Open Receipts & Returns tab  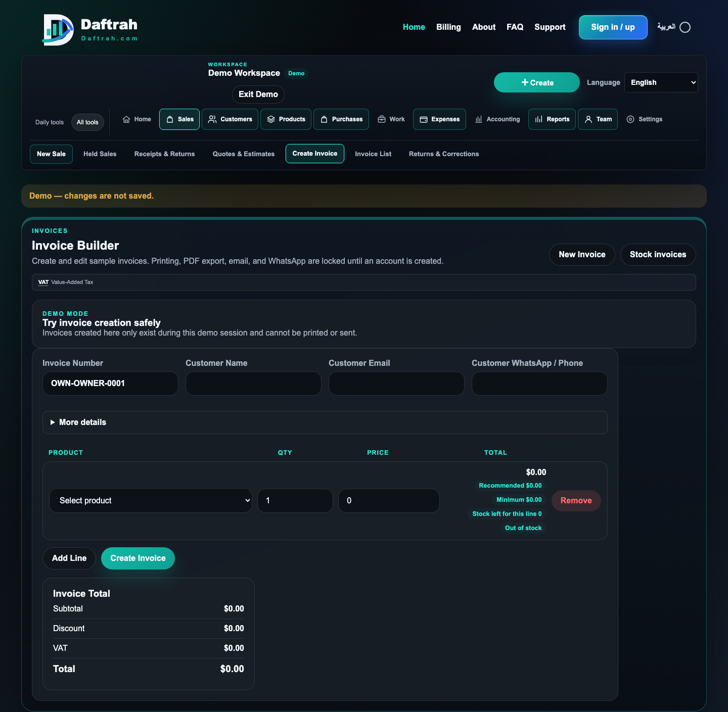[x=165, y=154]
